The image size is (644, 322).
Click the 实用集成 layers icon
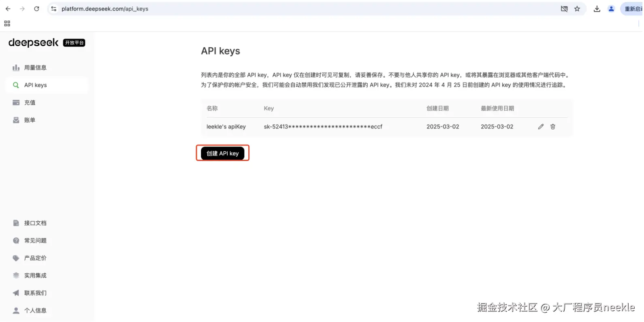click(16, 275)
